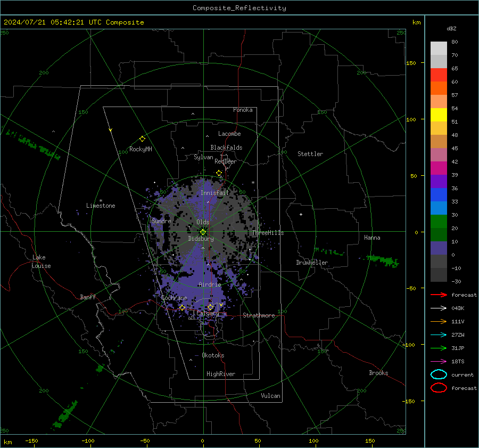Click the ThreeHills town label
The width and height of the screenshot is (479, 448).
pyautogui.click(x=268, y=233)
